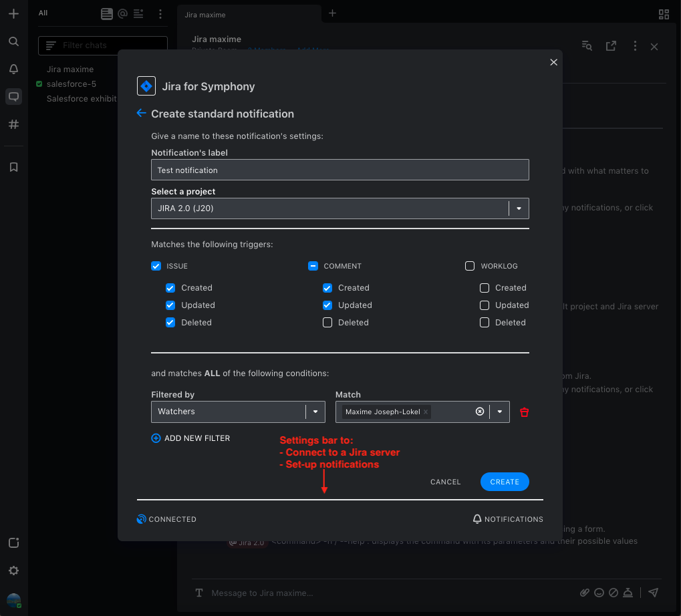The image size is (681, 616).
Task: Click the plus icon in the left sidebar
Action: coord(13,13)
